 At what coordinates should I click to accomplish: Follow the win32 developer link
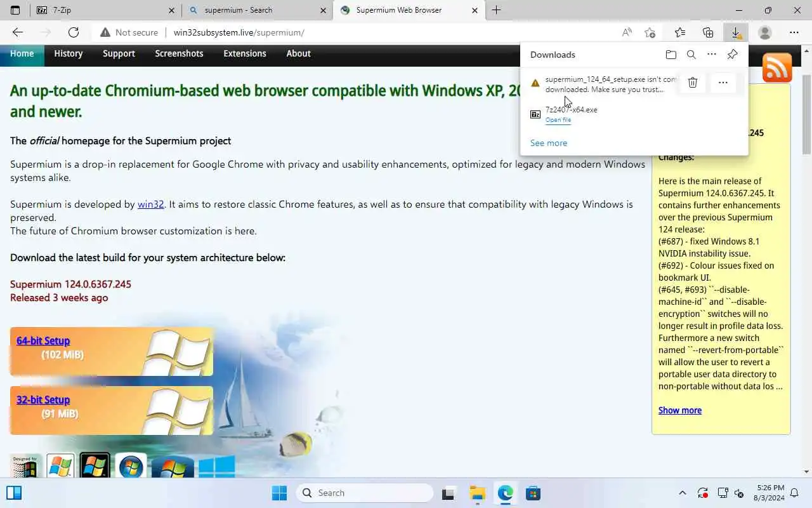click(151, 204)
